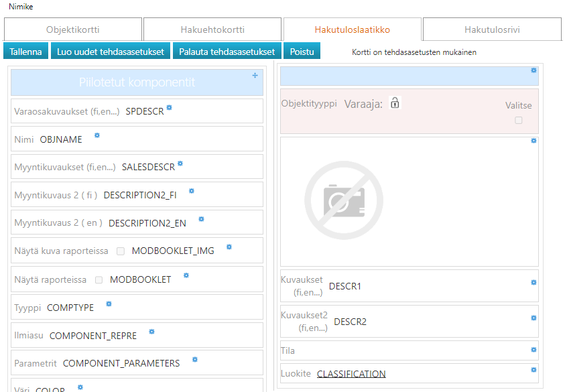Click gear icon on the Tila row
This screenshot has width=565, height=392.
533,349
